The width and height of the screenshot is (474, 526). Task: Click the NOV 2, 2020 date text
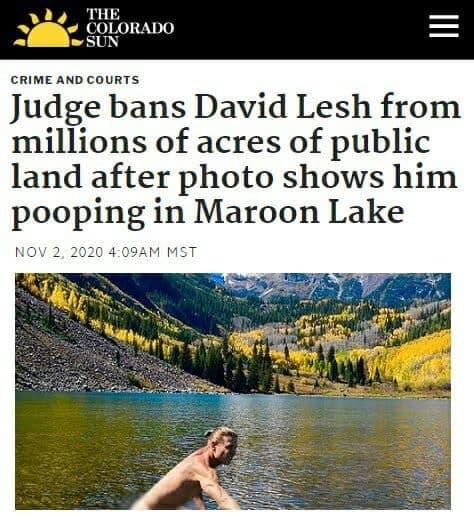(59, 252)
